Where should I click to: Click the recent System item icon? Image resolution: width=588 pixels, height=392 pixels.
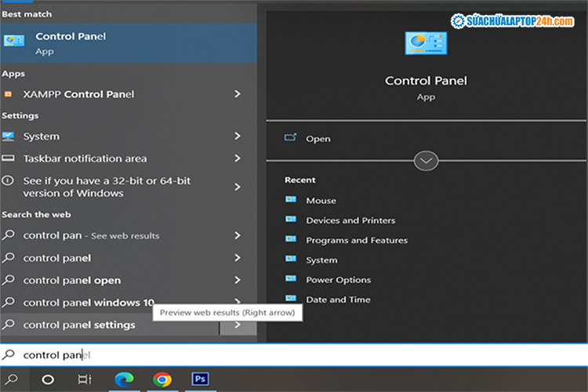(291, 260)
